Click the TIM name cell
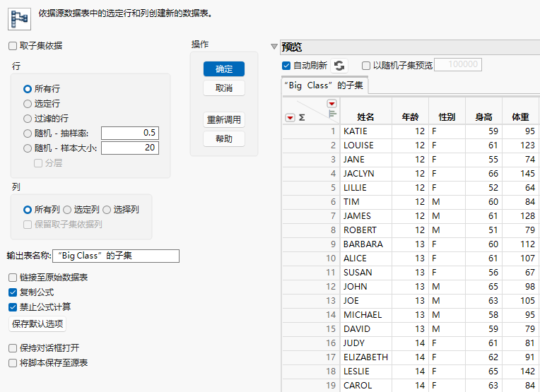 (365, 202)
